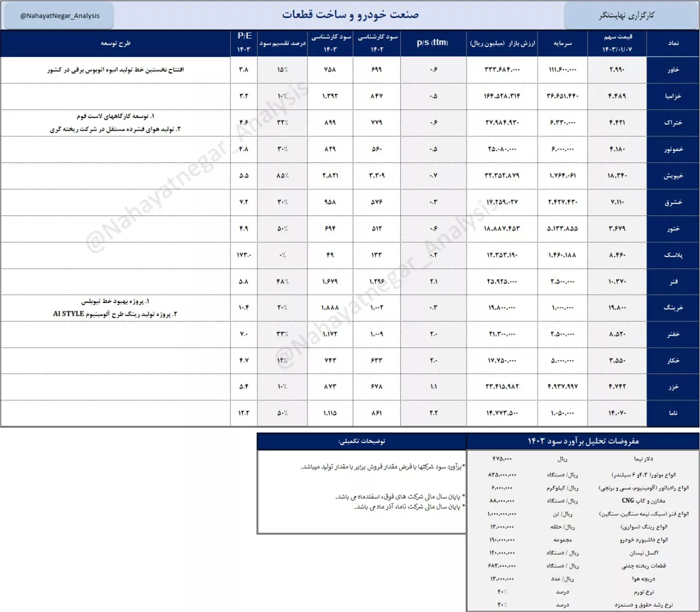This screenshot has height=612, width=700.
Task: Click the symbol cell 'فنر'
Action: coord(673,281)
